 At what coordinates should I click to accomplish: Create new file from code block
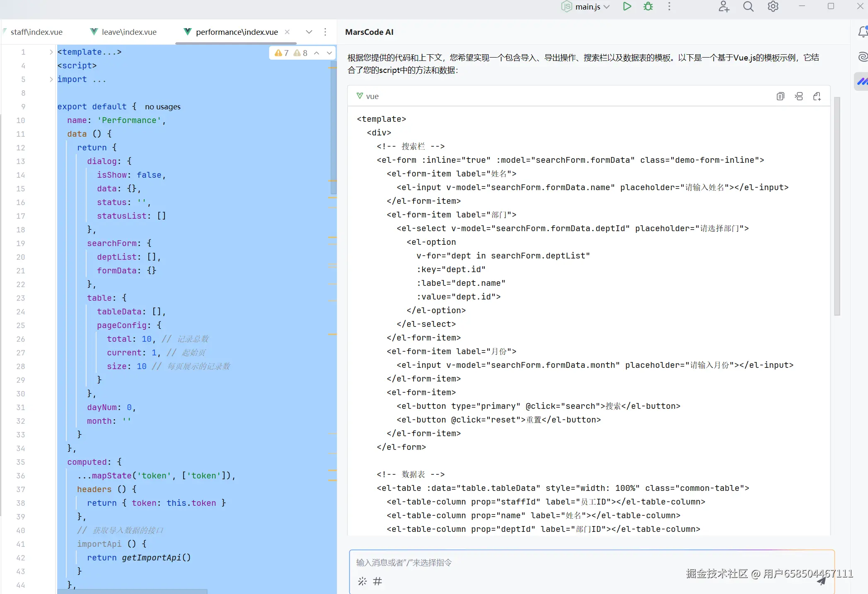pos(817,97)
